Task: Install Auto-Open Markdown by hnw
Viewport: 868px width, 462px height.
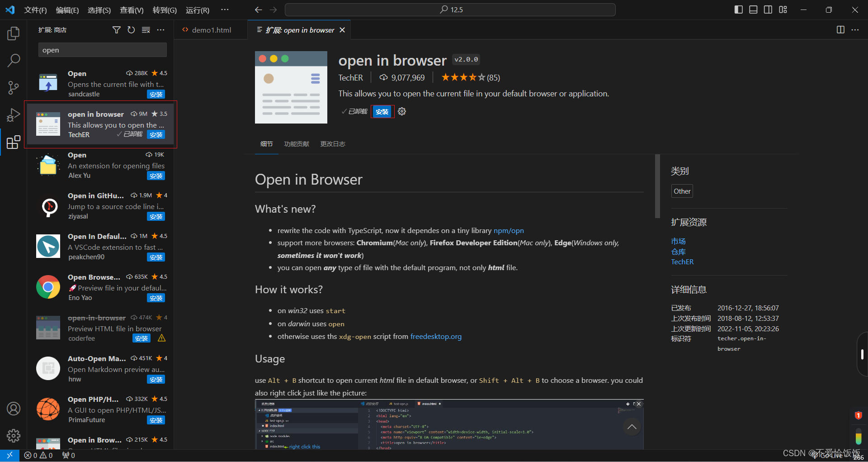Action: (x=156, y=379)
